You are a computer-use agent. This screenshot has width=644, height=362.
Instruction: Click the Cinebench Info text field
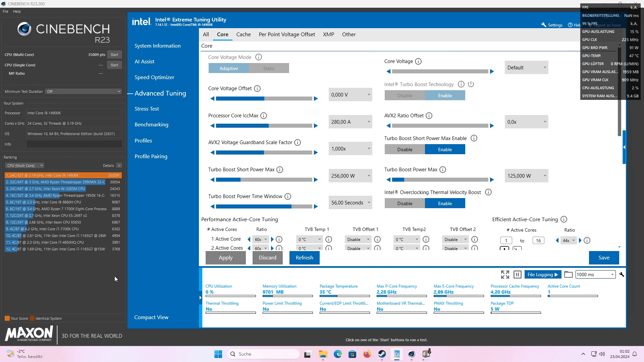coord(74,144)
